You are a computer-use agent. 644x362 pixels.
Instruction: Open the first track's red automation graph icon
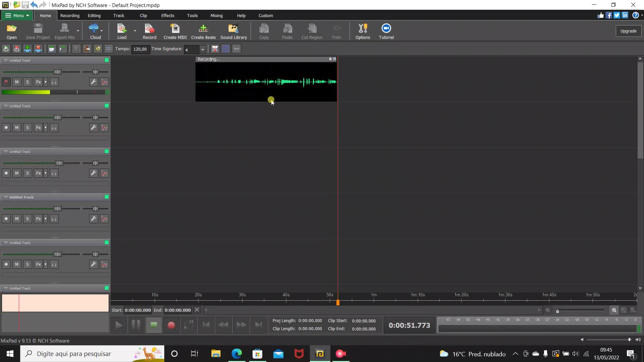(104, 82)
